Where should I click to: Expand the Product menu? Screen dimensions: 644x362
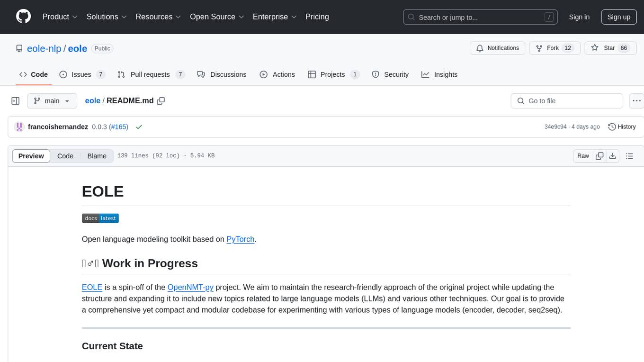point(60,17)
